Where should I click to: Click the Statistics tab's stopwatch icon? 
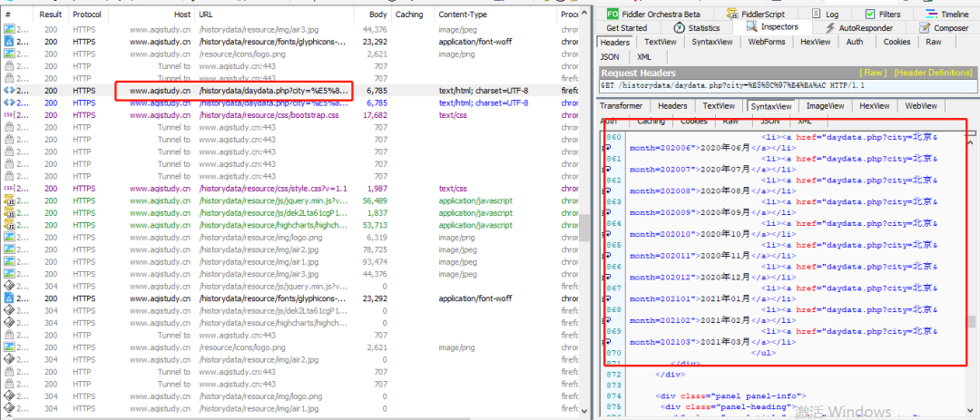pyautogui.click(x=679, y=27)
